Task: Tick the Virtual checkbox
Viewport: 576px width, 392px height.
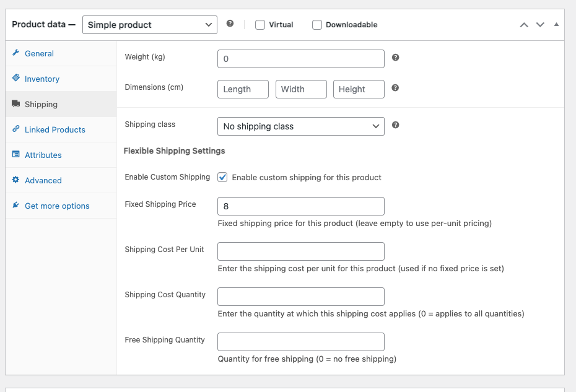Action: (x=260, y=25)
